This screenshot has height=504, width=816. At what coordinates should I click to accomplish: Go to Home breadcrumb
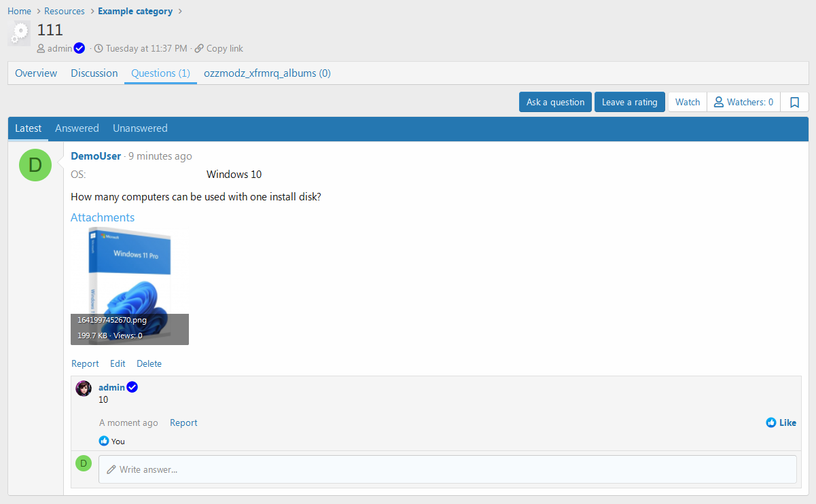pyautogui.click(x=19, y=11)
